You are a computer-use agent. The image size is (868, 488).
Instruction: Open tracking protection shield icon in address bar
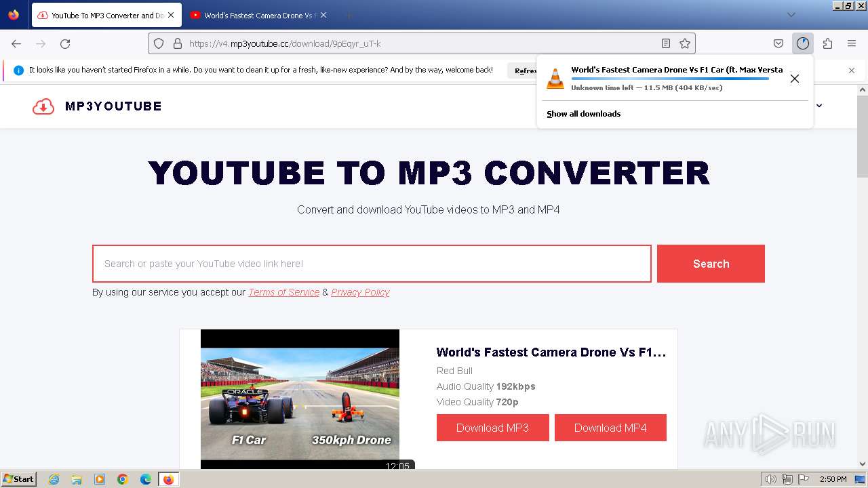click(159, 43)
